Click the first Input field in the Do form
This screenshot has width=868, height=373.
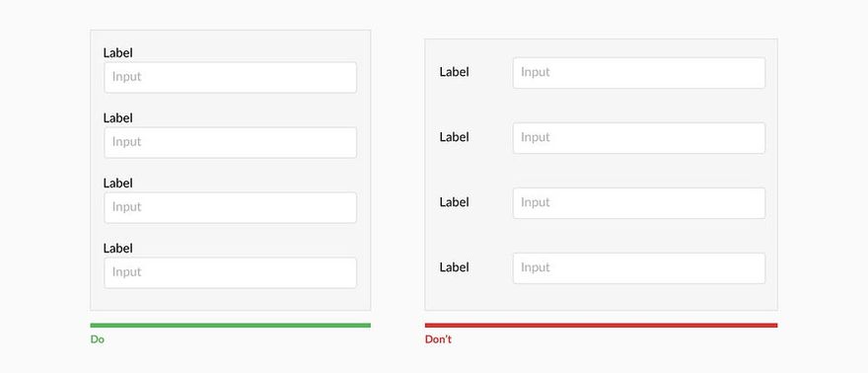click(x=230, y=78)
